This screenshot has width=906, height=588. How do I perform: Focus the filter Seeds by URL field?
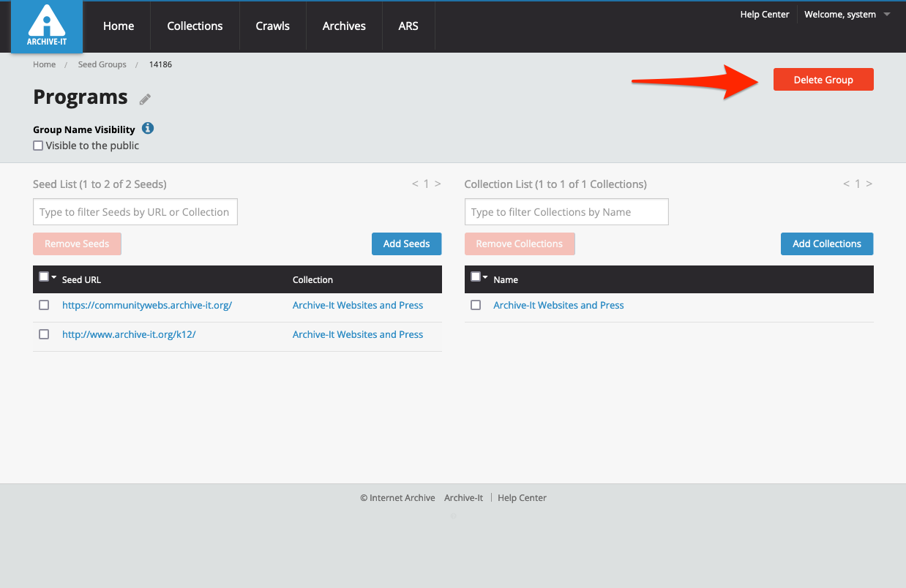[135, 212]
